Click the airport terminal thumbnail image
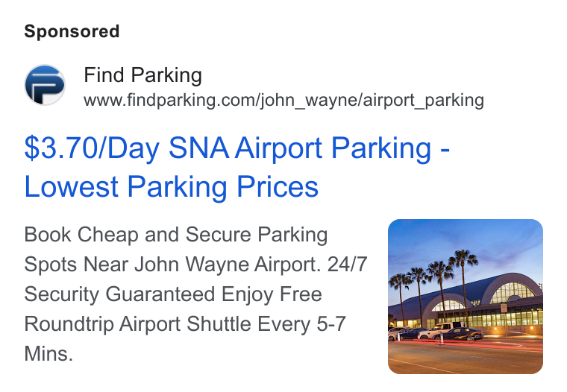This screenshot has width=567, height=392. (x=466, y=297)
